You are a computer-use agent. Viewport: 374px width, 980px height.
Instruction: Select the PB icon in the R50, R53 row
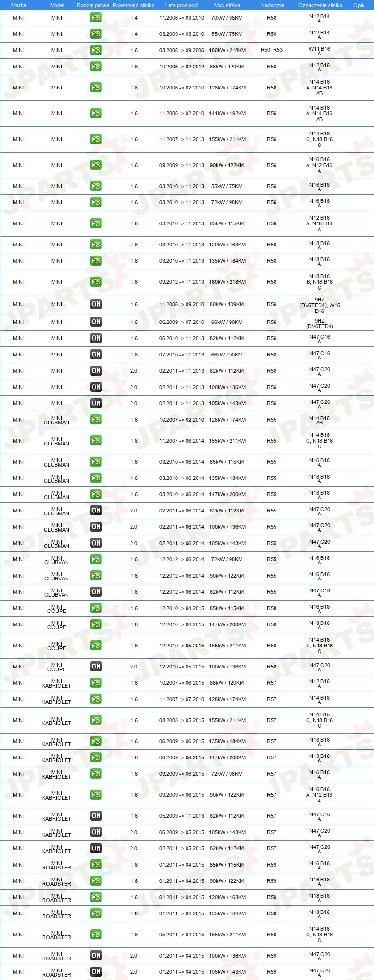tap(96, 50)
